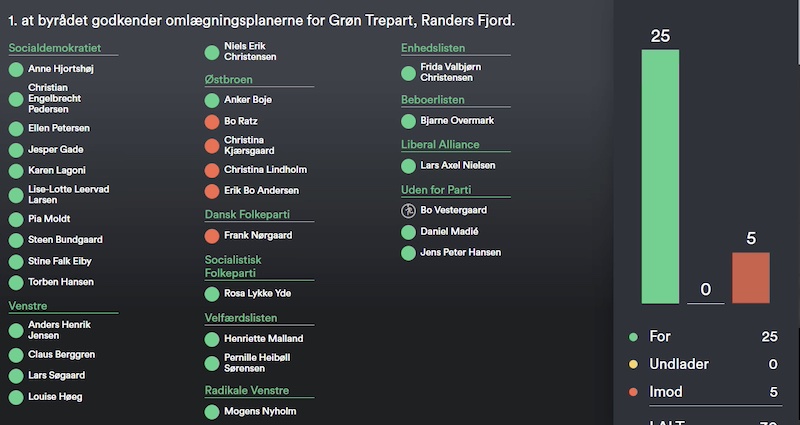Image resolution: width=800 pixels, height=425 pixels.
Task: Click the Dansk Folkeparti heading
Action: pyautogui.click(x=247, y=214)
